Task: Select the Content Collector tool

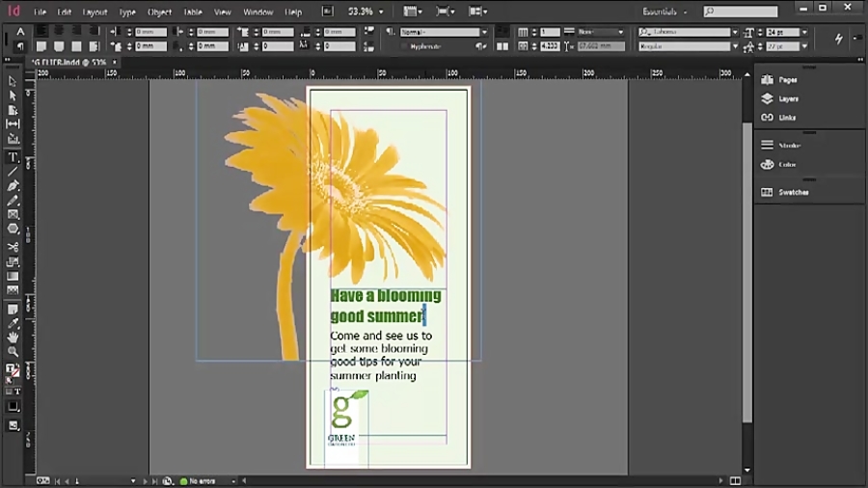Action: (x=13, y=139)
